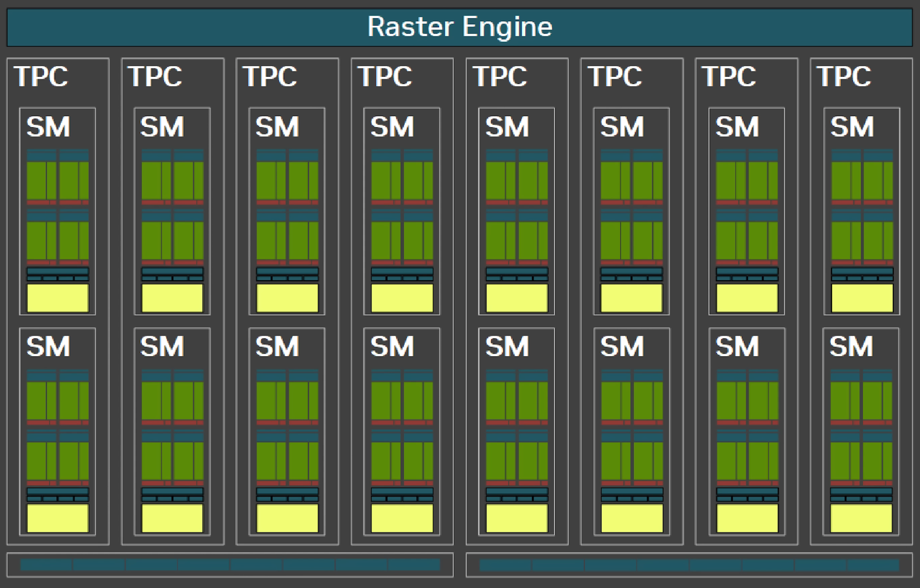Select the leftmost TPC label

pyautogui.click(x=41, y=77)
